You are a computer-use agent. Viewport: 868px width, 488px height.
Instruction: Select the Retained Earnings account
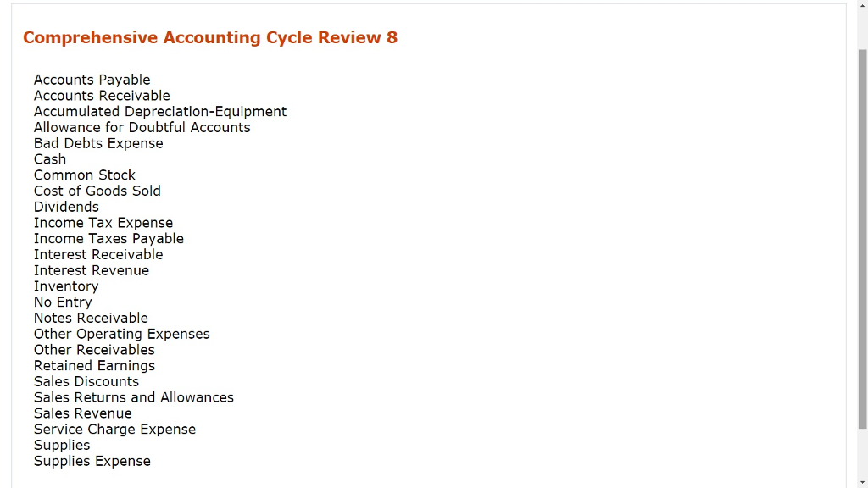click(94, 365)
